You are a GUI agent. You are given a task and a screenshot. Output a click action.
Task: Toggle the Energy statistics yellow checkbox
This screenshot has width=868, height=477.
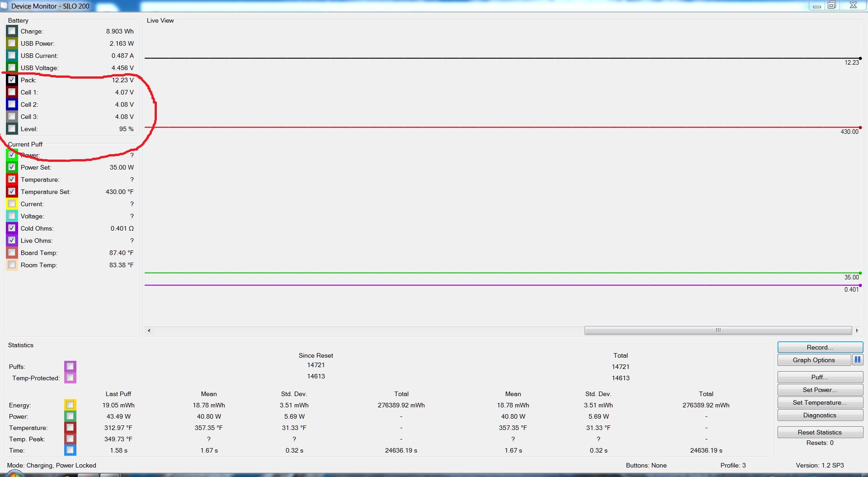pyautogui.click(x=70, y=405)
